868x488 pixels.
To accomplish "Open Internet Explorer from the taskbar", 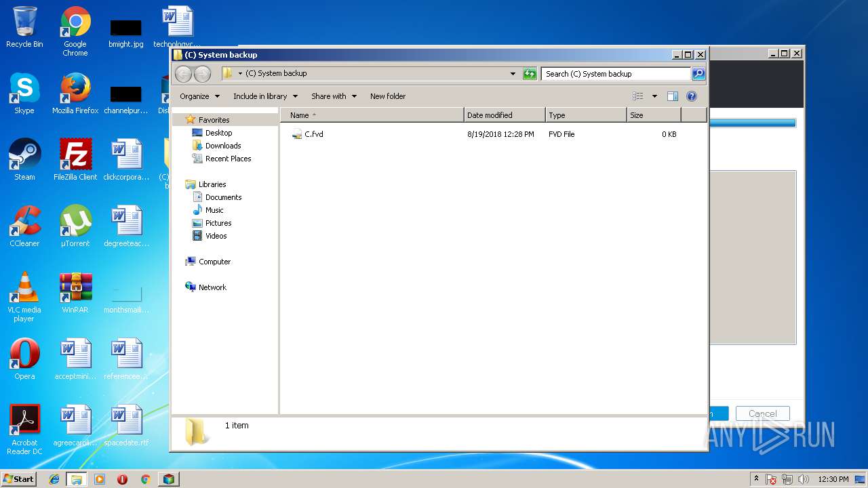I will [54, 479].
